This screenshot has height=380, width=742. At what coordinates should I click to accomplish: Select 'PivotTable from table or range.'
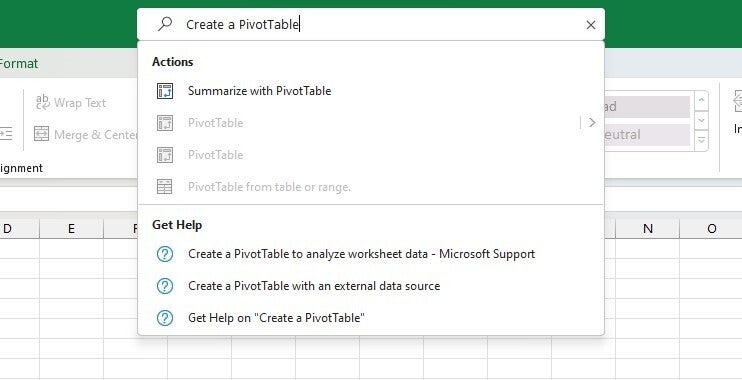pos(371,187)
